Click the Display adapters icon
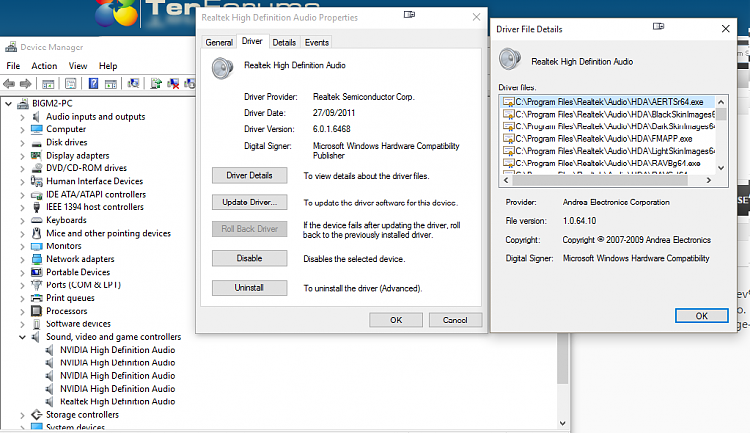The width and height of the screenshot is (750, 433). pos(36,155)
